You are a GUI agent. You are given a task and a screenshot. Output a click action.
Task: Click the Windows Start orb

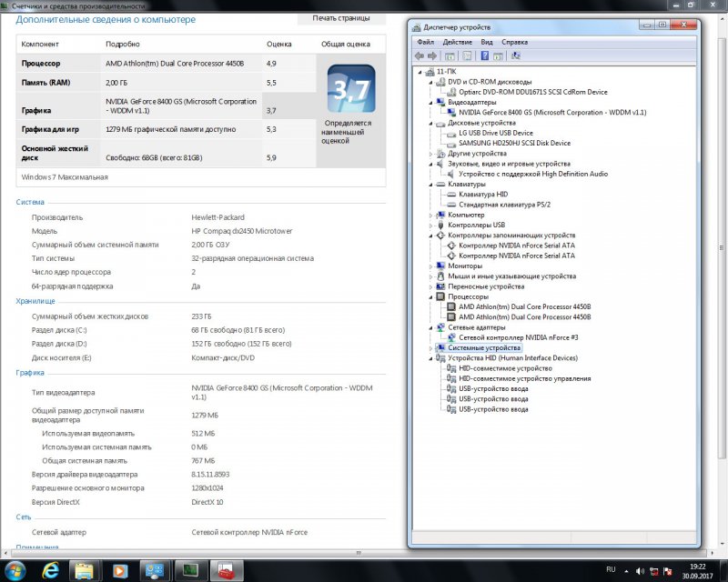tap(15, 571)
